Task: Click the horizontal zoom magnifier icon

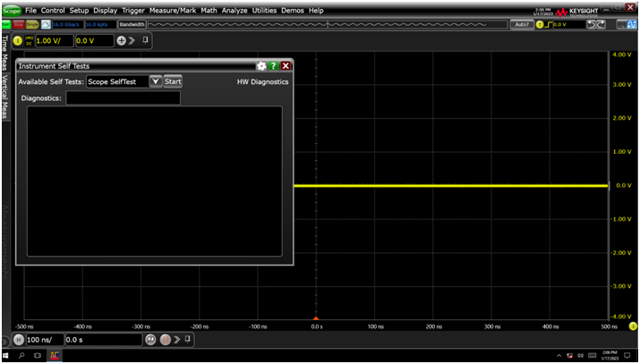Action: pyautogui.click(x=150, y=340)
